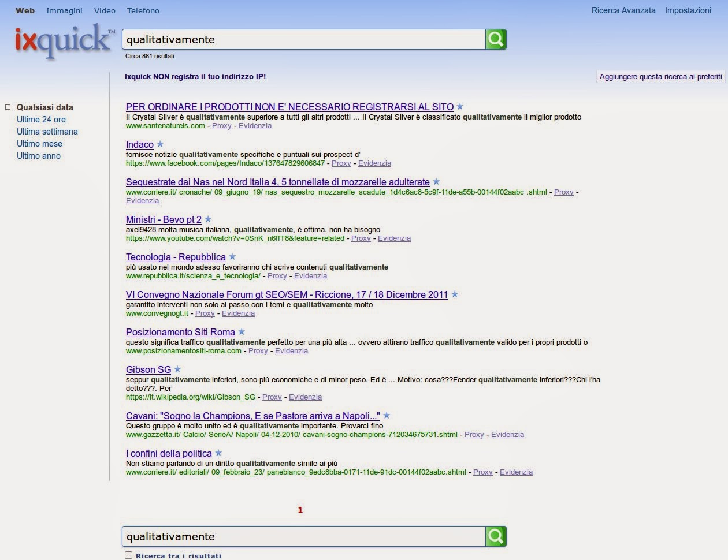Click Proxy link for convegnogt.it result
Image resolution: width=728 pixels, height=560 pixels.
[x=205, y=313]
